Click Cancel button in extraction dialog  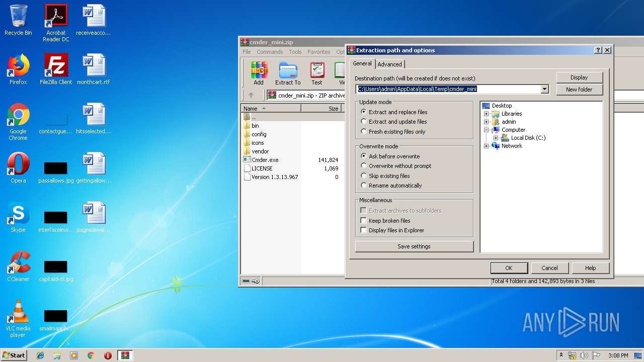[549, 268]
